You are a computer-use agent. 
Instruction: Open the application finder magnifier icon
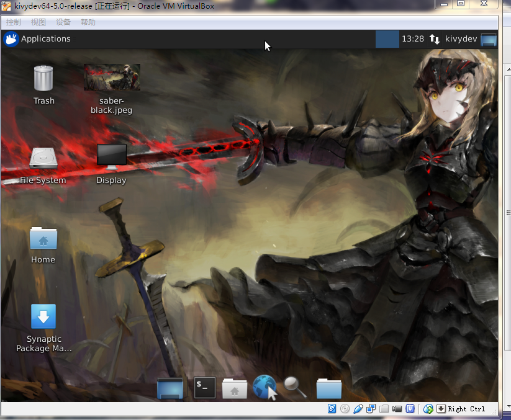(295, 387)
